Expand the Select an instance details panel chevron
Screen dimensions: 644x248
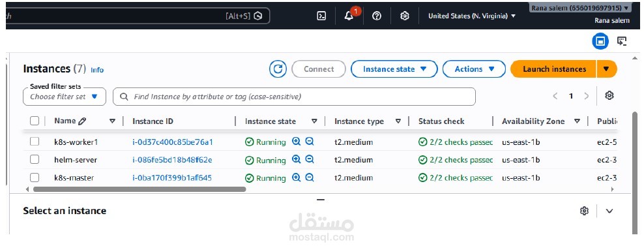[x=609, y=211]
